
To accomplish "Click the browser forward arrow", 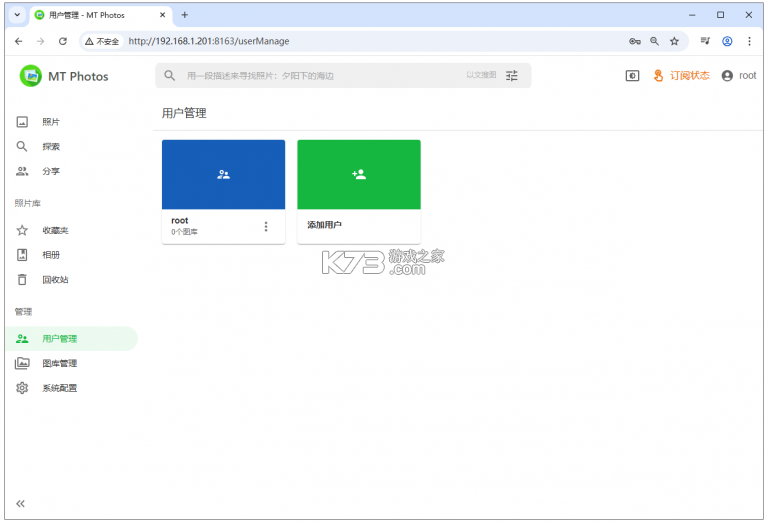I will (41, 41).
